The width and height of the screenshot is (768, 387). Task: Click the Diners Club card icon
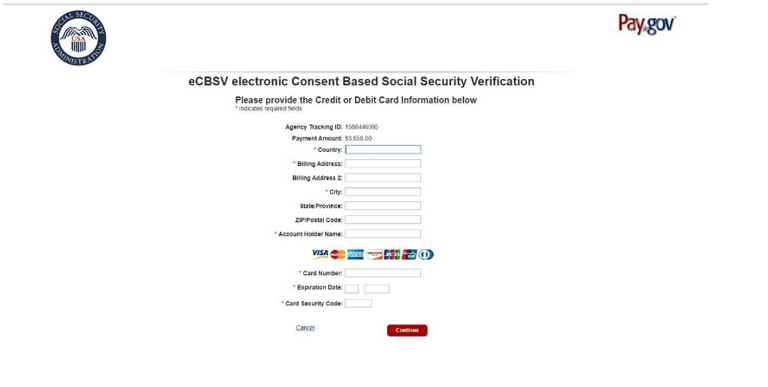pos(426,254)
